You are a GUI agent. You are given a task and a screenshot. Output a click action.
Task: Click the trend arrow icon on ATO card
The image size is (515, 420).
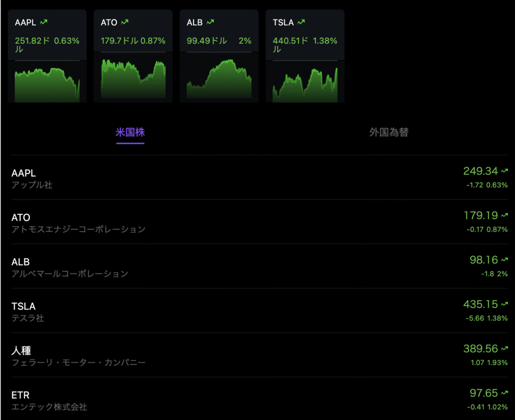pos(125,22)
